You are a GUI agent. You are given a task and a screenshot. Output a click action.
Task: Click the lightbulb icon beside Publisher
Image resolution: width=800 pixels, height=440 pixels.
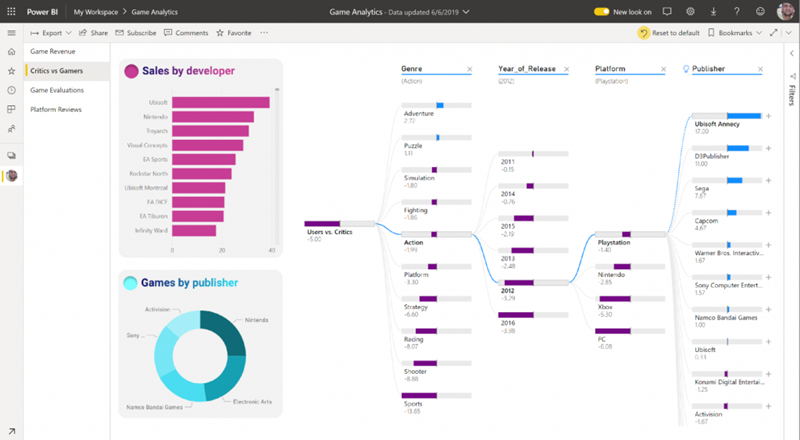(x=685, y=70)
